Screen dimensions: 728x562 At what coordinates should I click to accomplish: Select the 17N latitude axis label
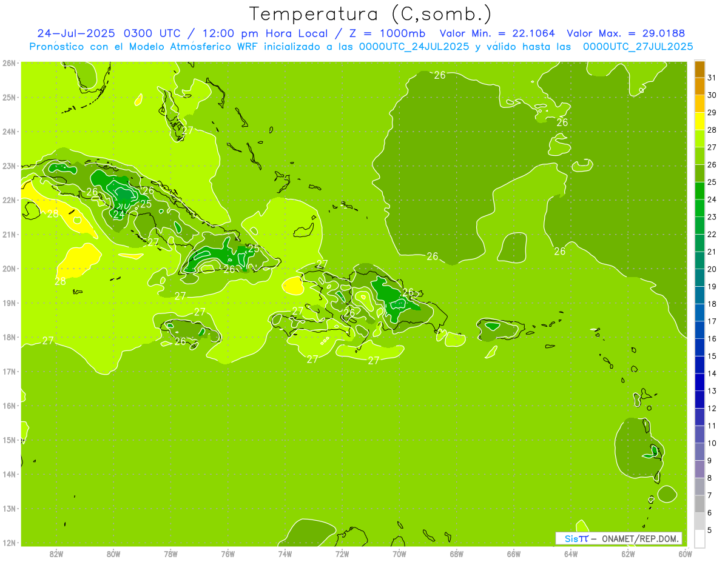pos(8,372)
